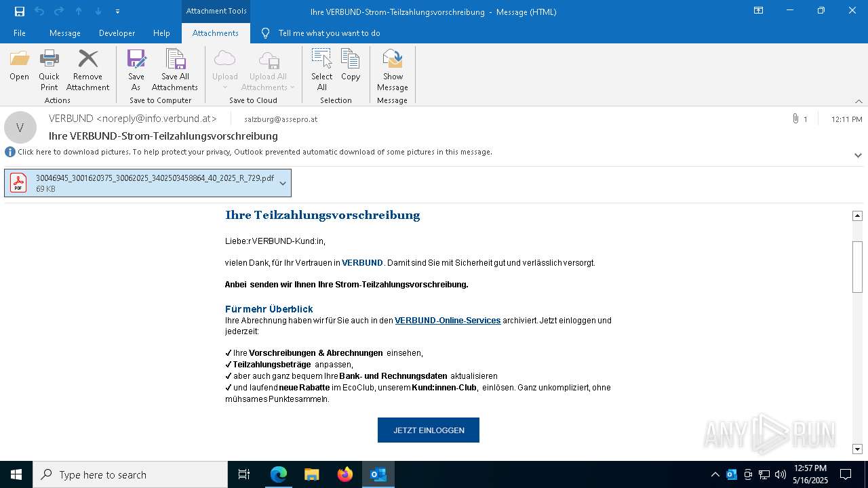Viewport: 868px width, 488px height.
Task: Open File Explorer from taskbar
Action: tap(312, 474)
